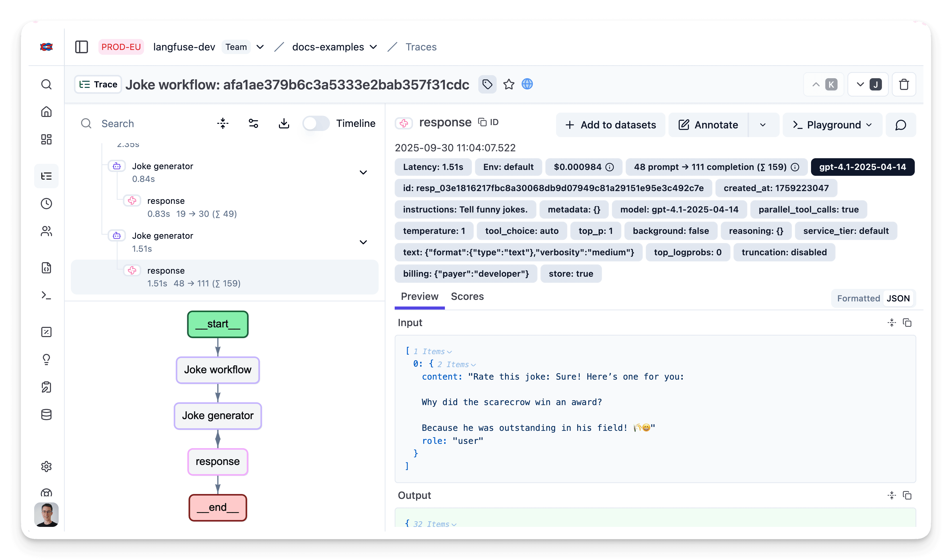Image resolution: width=952 pixels, height=560 pixels.
Task: Star this trace as favorite
Action: [508, 84]
